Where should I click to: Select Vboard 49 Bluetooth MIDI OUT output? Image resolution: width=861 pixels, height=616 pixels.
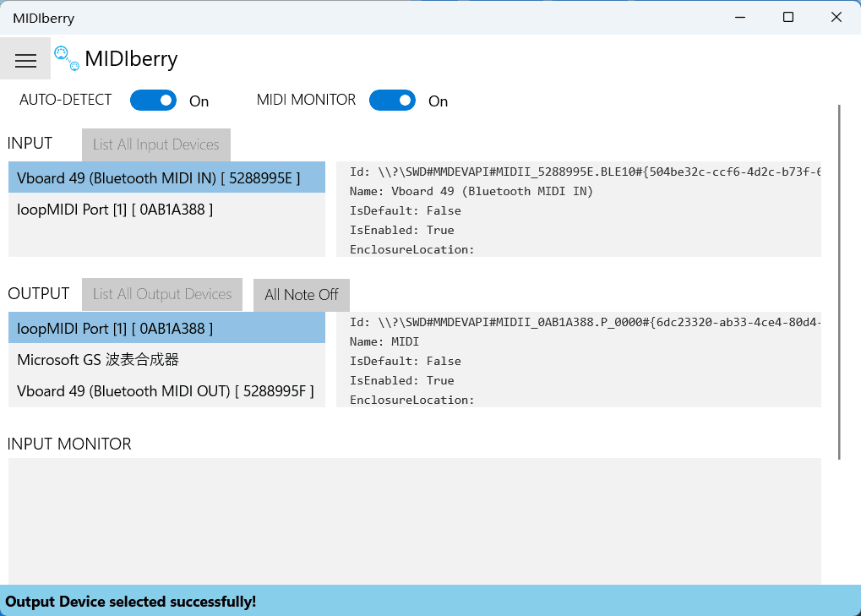click(166, 391)
